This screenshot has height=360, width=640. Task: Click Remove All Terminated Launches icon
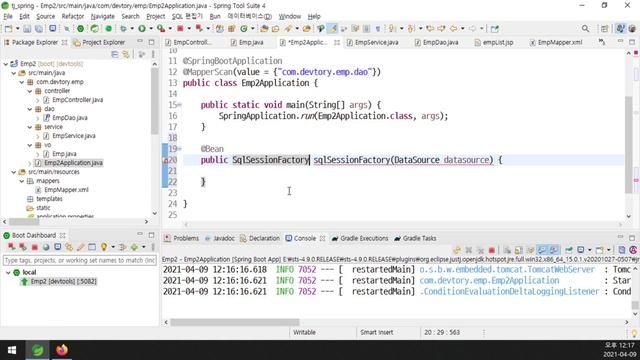point(480,250)
